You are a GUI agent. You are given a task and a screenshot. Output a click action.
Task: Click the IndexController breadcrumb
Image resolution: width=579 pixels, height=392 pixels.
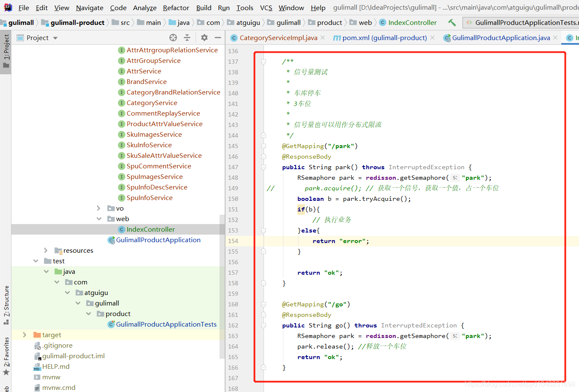coord(408,22)
